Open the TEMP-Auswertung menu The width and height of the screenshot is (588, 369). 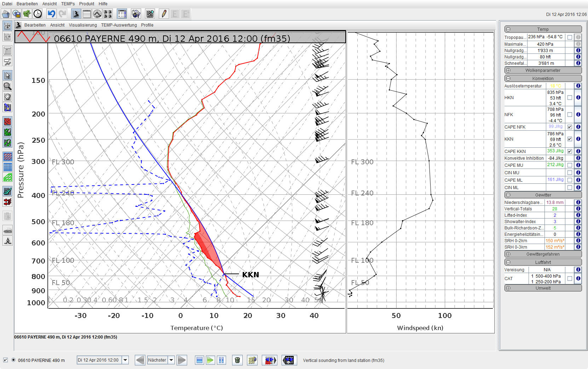(119, 25)
